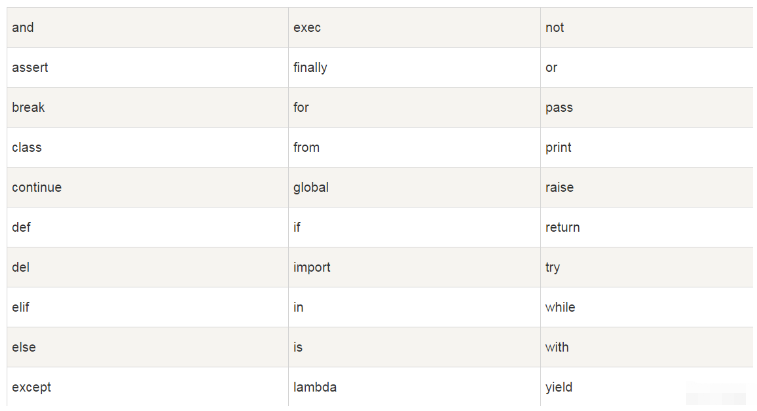This screenshot has width=757, height=411.
Task: Select the 'assert' table cell
Action: 30,68
